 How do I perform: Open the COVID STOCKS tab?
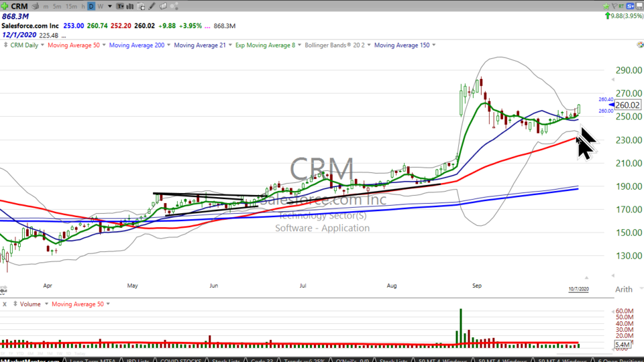coord(180,360)
